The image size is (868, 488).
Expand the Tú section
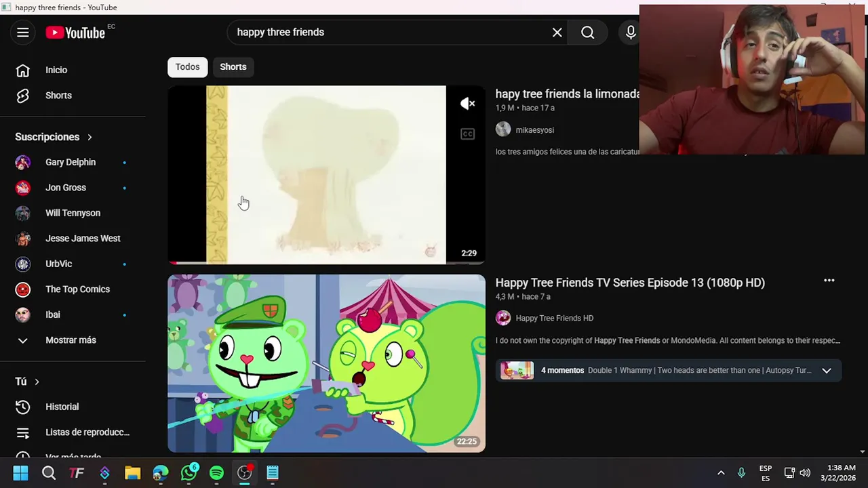[x=27, y=382]
